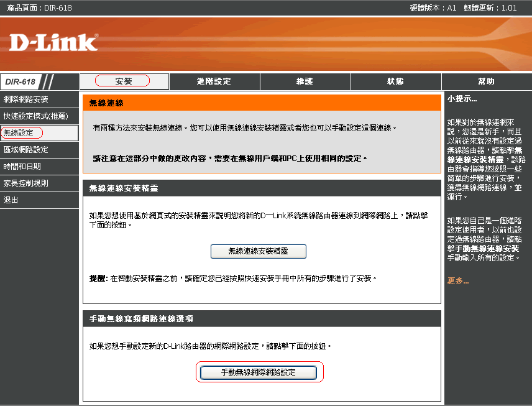Open 區域網路設定 sidebar item
The width and height of the screenshot is (532, 406).
(39, 150)
